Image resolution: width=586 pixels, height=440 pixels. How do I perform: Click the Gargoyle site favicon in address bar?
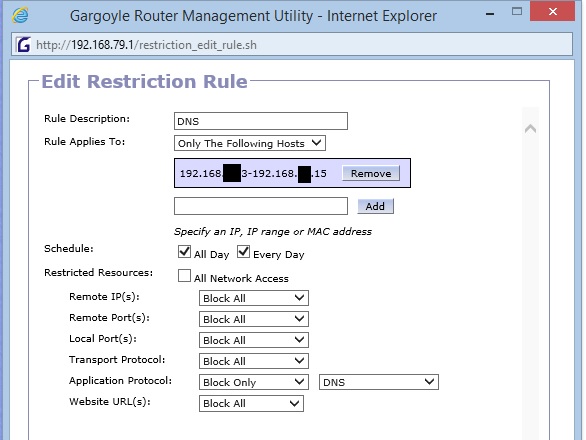pos(23,45)
